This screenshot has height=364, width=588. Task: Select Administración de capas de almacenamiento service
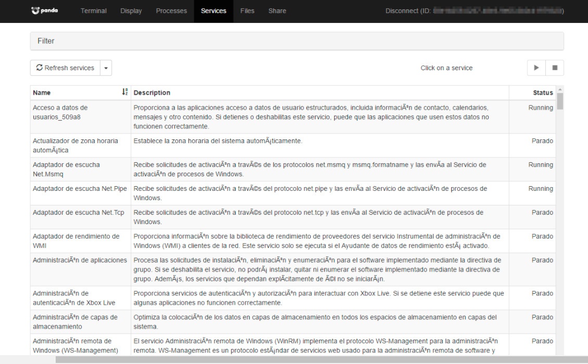75,322
